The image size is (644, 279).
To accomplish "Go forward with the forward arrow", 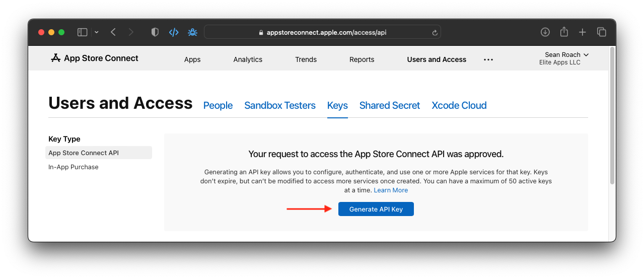I will 131,32.
